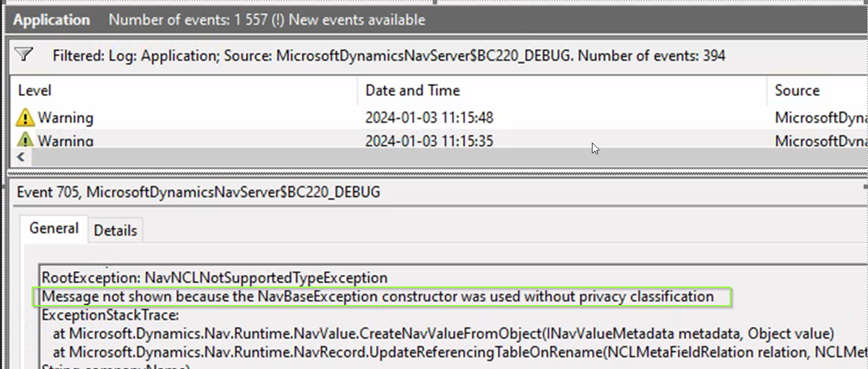Click the funnel filter icon
The height and width of the screenshot is (369, 868).
[24, 55]
